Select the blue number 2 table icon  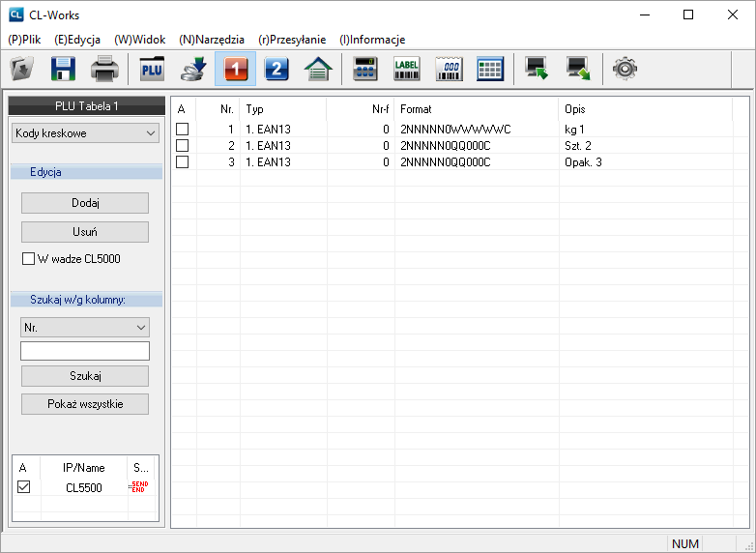tap(276, 69)
